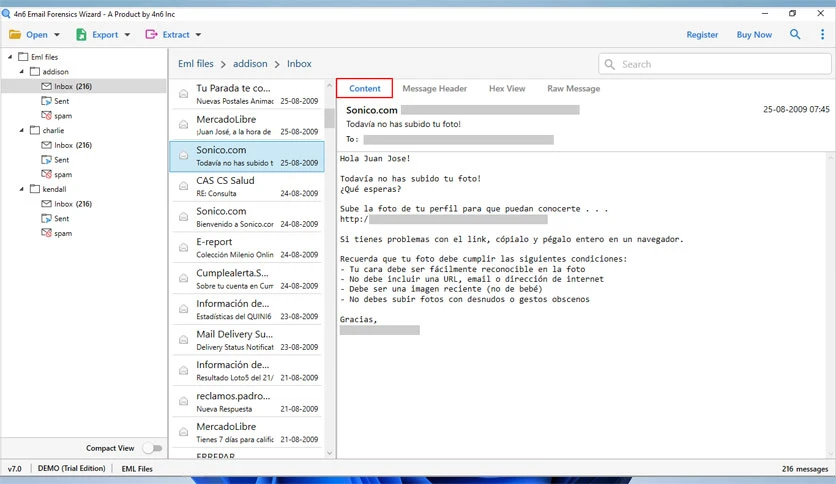Image resolution: width=836 pixels, height=484 pixels.
Task: Open the CAS CS Salud email
Action: (247, 187)
